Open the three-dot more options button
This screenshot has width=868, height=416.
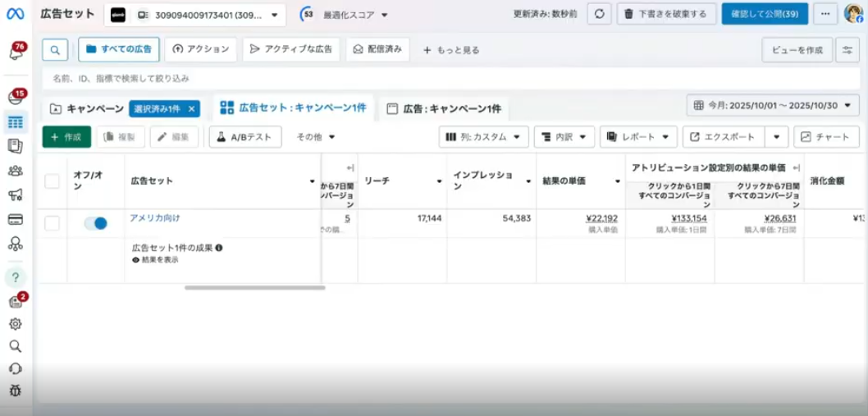[x=825, y=14]
